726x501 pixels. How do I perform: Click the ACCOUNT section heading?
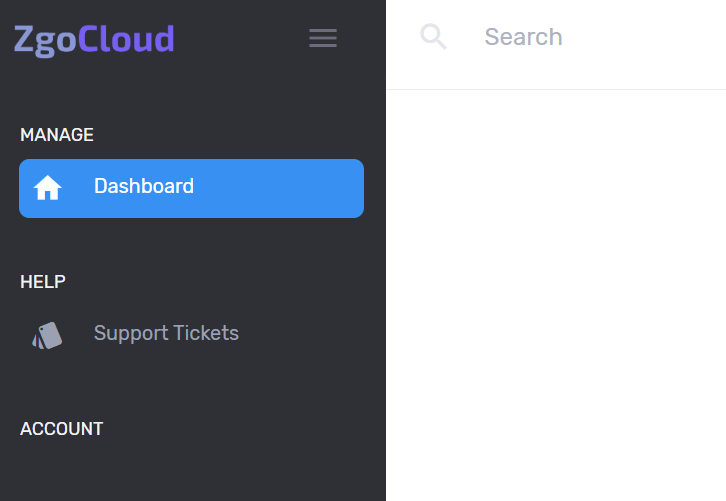tap(62, 429)
